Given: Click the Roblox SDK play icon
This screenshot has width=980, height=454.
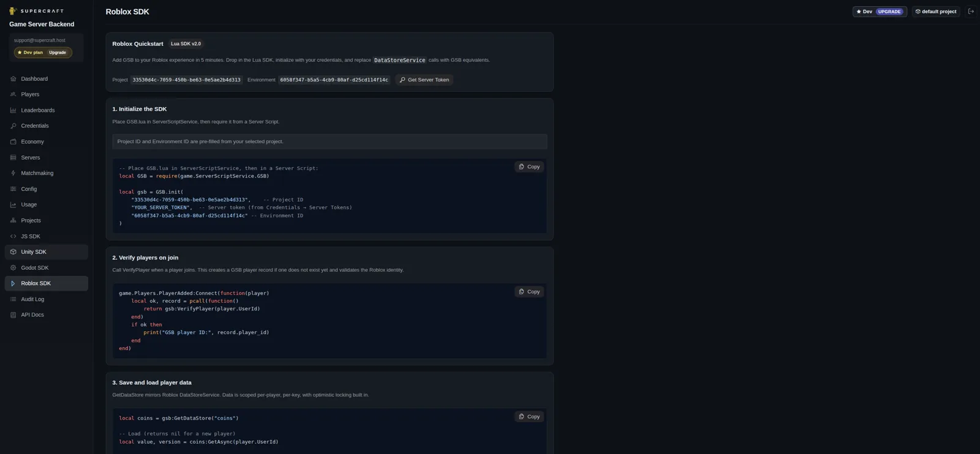Looking at the screenshot, I should pyautogui.click(x=12, y=283).
